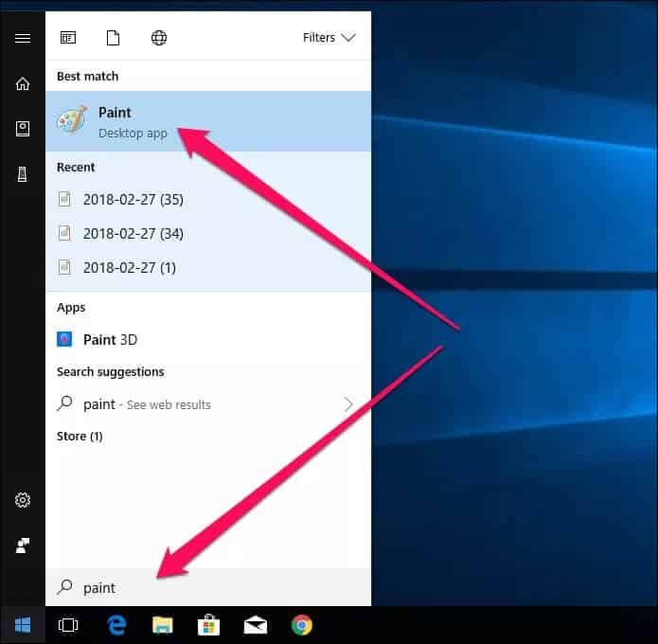
Task: Click file icon beside 2018-02-27 (34)
Action: pos(64,233)
